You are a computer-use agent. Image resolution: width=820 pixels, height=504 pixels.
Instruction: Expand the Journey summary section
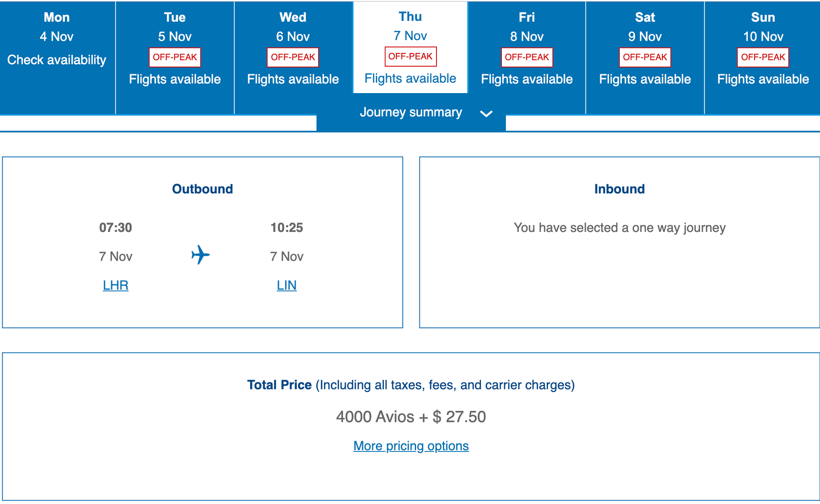[411, 112]
